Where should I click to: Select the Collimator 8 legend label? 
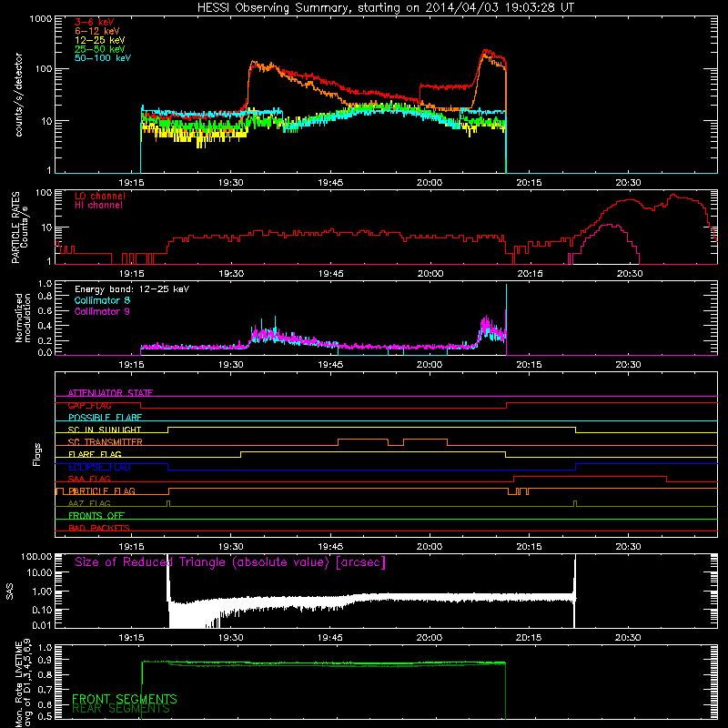(x=102, y=300)
